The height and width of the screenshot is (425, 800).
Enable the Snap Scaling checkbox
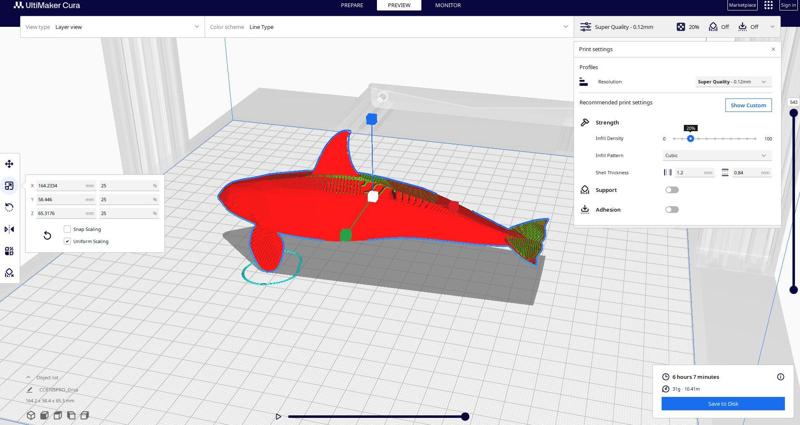pyautogui.click(x=67, y=229)
